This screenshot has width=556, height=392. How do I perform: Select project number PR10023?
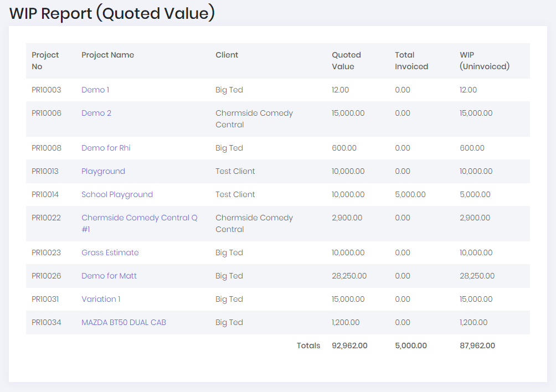coord(46,252)
